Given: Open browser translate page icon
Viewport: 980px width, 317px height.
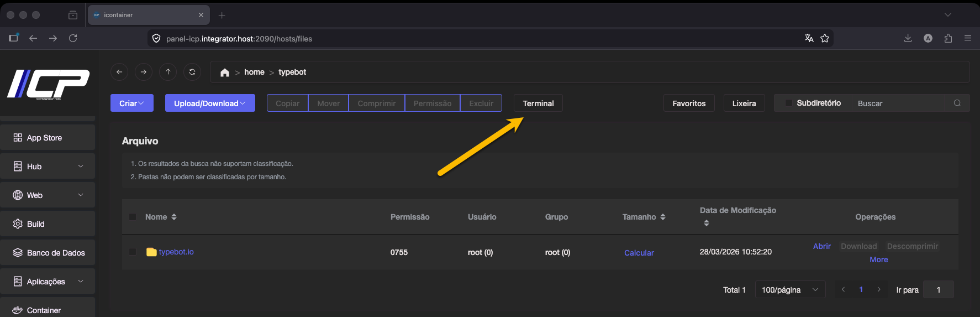Looking at the screenshot, I should 809,38.
